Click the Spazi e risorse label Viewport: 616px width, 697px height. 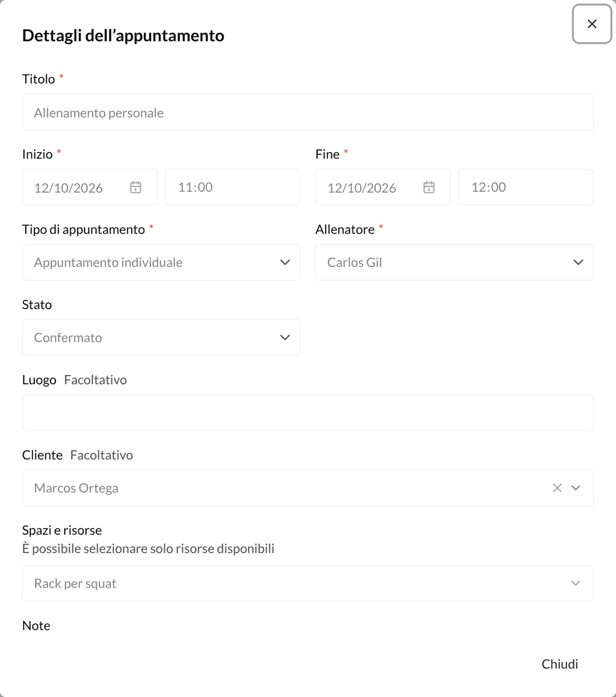62,530
